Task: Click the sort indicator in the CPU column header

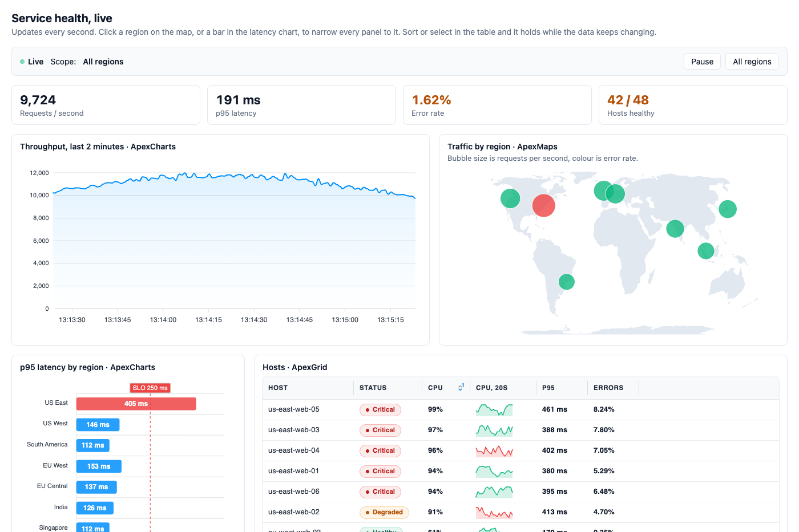Action: click(461, 388)
